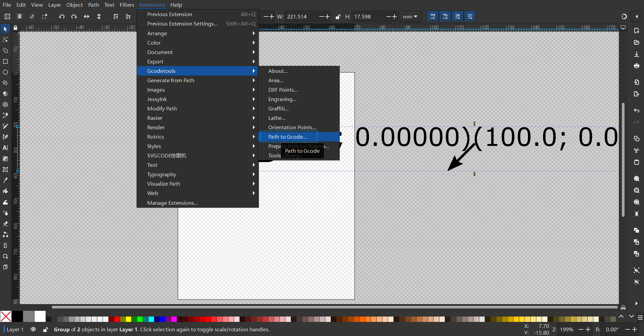Click the horizontal canvas scrollbar

pyautogui.click(x=334, y=307)
